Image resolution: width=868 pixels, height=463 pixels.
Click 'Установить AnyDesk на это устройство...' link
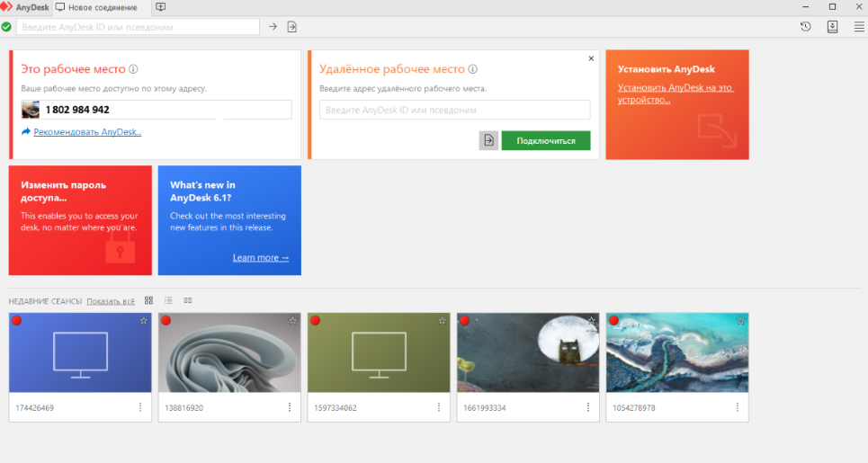(676, 93)
